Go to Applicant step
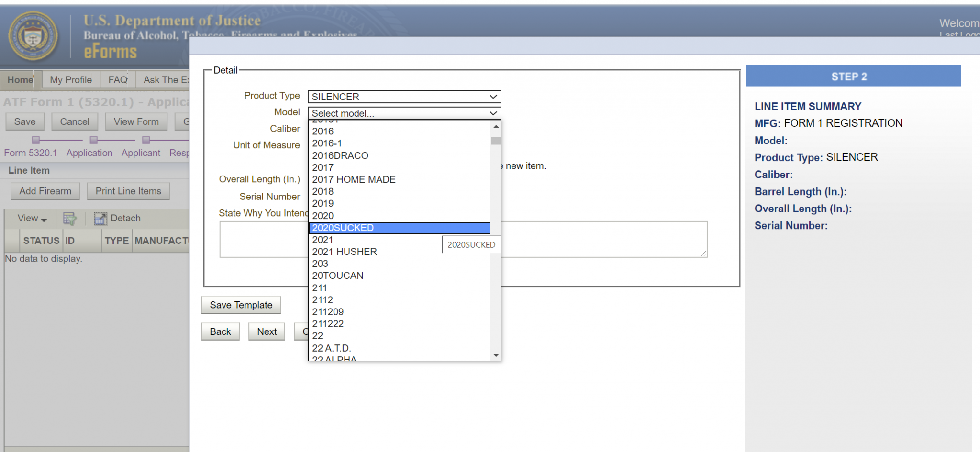 click(141, 153)
